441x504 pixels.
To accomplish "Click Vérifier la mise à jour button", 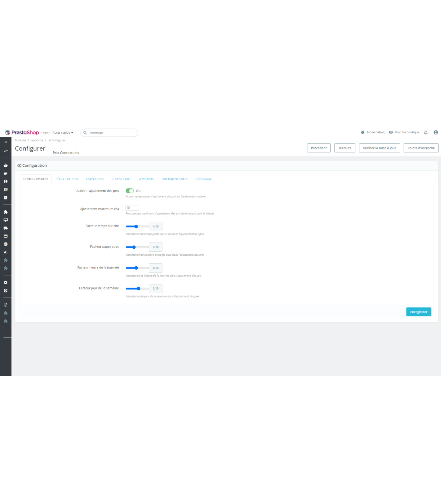I will [x=379, y=148].
